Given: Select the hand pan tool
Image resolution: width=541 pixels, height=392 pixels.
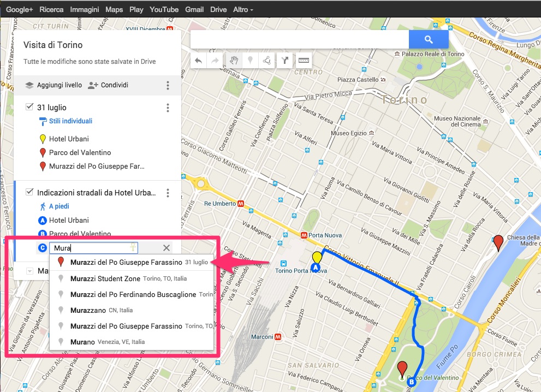Looking at the screenshot, I should click(234, 61).
